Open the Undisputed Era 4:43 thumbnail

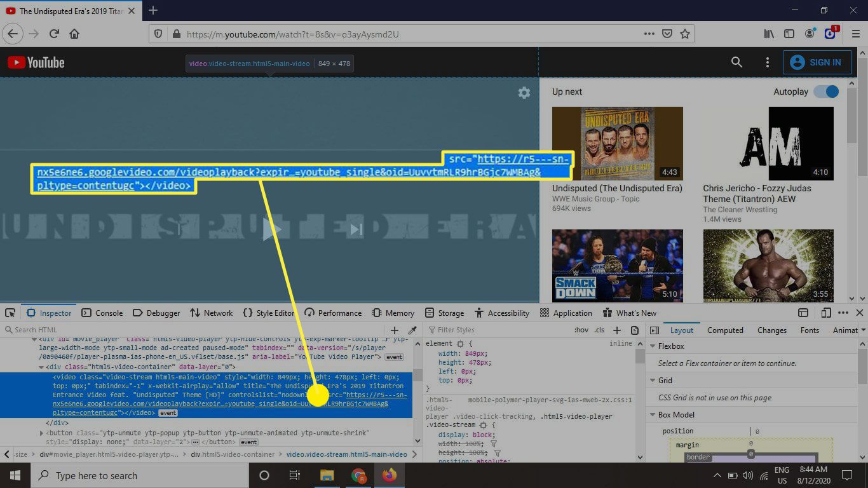click(x=618, y=144)
